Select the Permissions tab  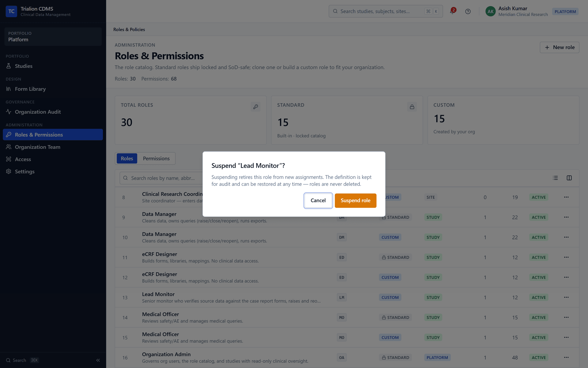point(156,159)
